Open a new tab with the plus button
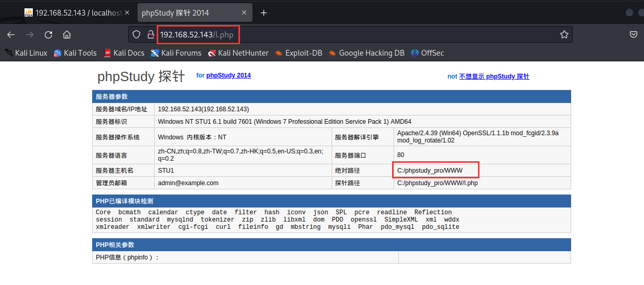This screenshot has height=285, width=644. [263, 12]
